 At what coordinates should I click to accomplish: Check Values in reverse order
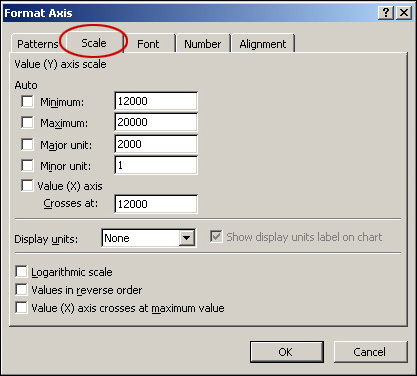(x=21, y=290)
